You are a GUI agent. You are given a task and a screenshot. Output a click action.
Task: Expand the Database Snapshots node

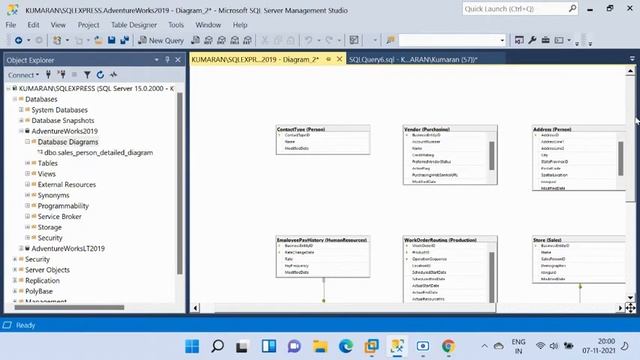coord(21,120)
